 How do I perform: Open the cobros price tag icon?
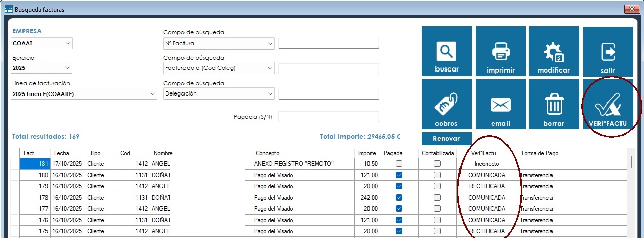click(x=447, y=105)
